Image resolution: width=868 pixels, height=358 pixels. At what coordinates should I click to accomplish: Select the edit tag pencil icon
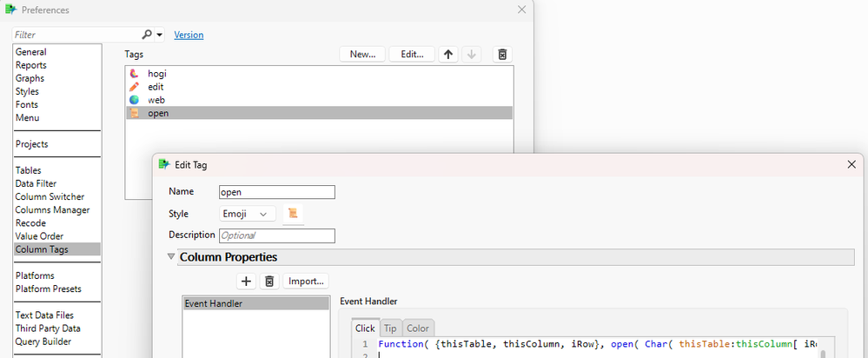pos(134,87)
